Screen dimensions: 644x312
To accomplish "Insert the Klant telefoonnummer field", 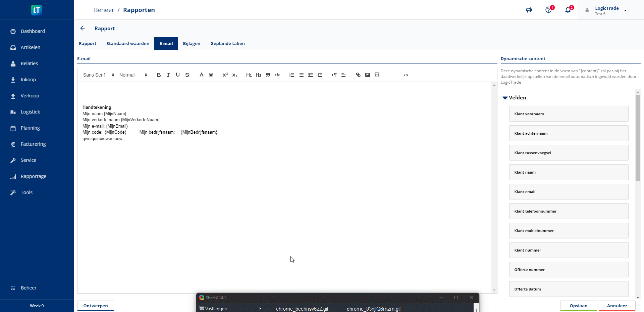I will coord(569,211).
